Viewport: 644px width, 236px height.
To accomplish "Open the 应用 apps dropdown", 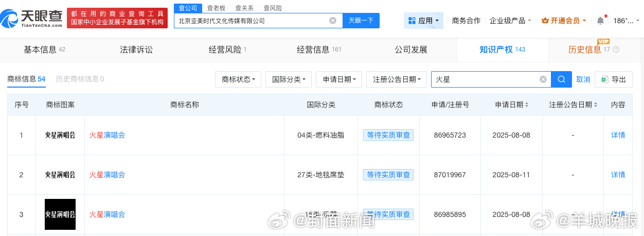I will click(423, 21).
